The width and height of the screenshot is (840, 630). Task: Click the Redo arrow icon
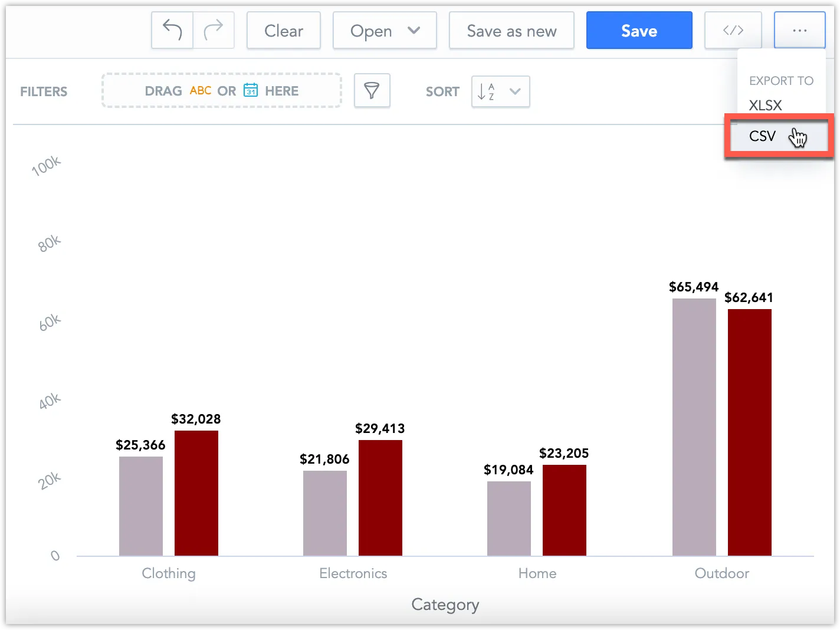(214, 30)
